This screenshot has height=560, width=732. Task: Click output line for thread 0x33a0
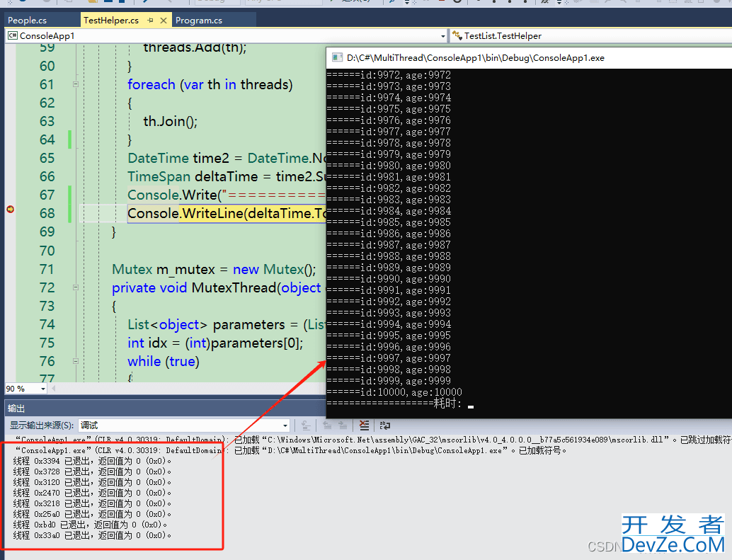(93, 536)
